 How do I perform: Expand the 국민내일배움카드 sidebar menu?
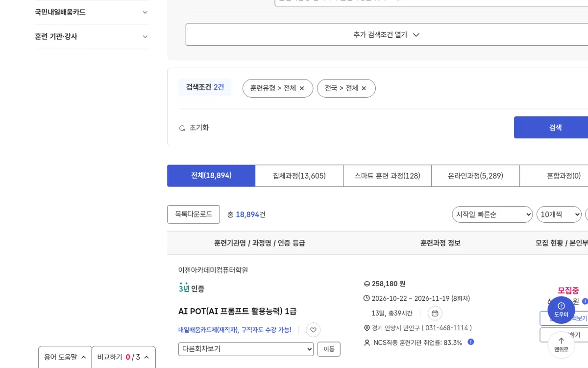[x=92, y=12]
